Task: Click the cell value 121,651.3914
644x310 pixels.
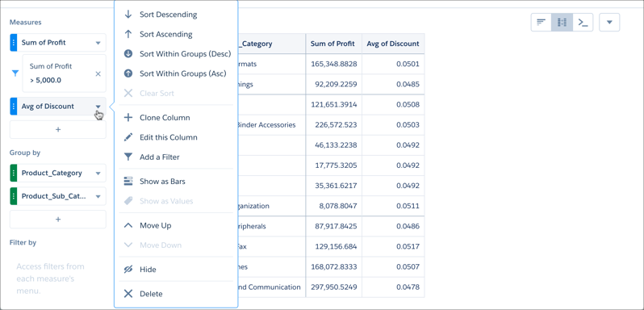Action: (x=333, y=105)
